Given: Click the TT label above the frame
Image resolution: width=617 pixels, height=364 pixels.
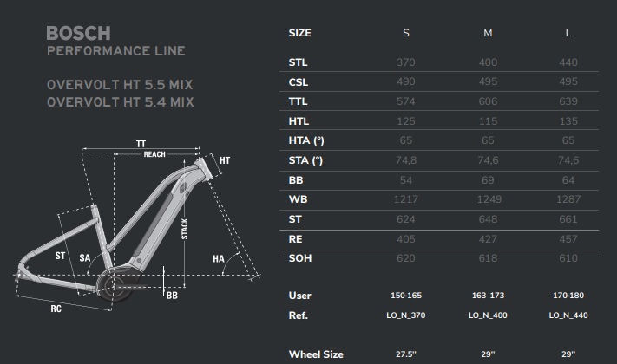Looking at the screenshot, I should 141,143.
